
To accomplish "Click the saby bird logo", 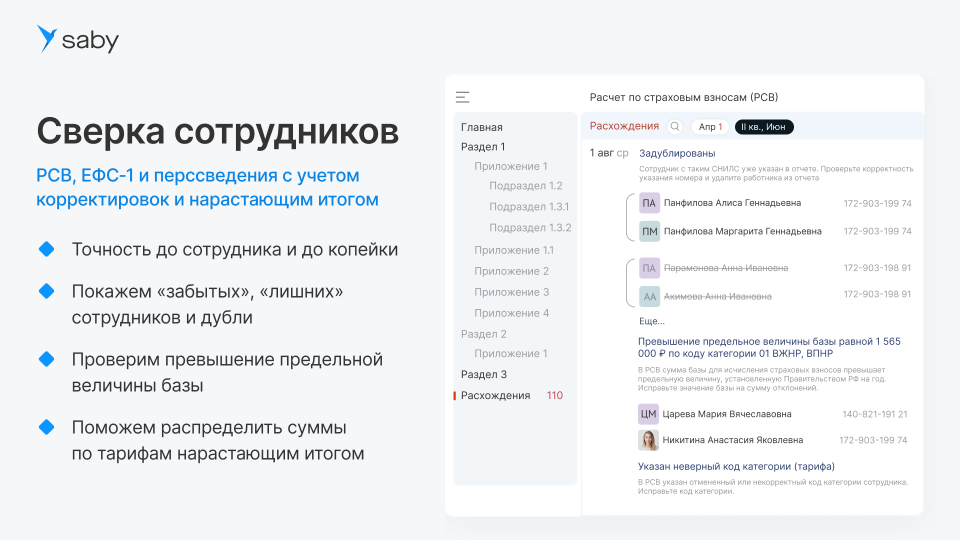I will tap(47, 39).
